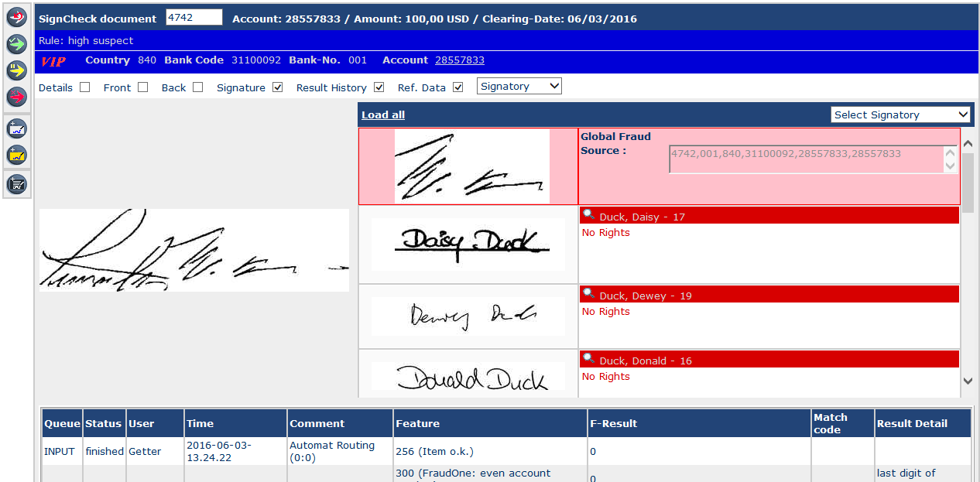
Task: Click the SignCheck document number field
Action: pyautogui.click(x=194, y=18)
